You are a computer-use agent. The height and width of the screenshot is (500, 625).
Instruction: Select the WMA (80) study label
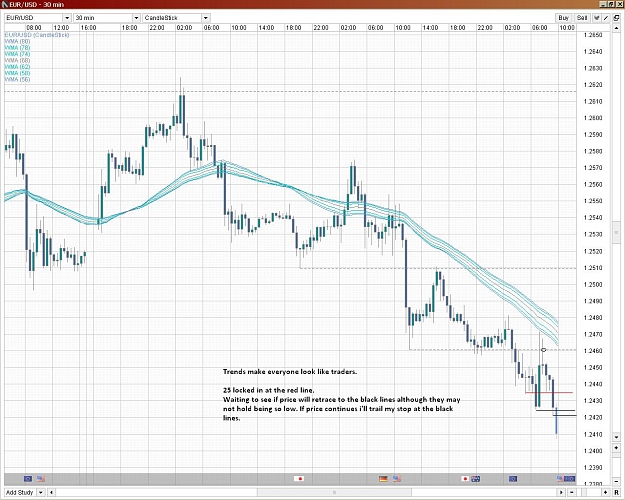tap(18, 41)
